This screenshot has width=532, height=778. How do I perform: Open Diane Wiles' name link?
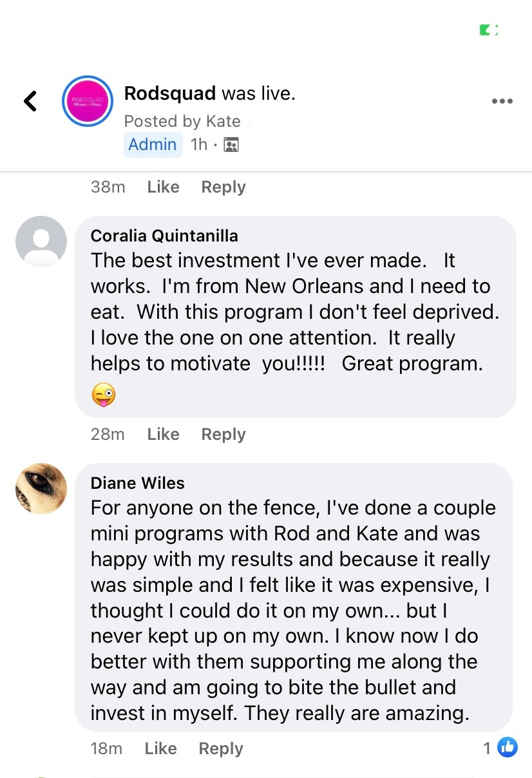(x=138, y=483)
